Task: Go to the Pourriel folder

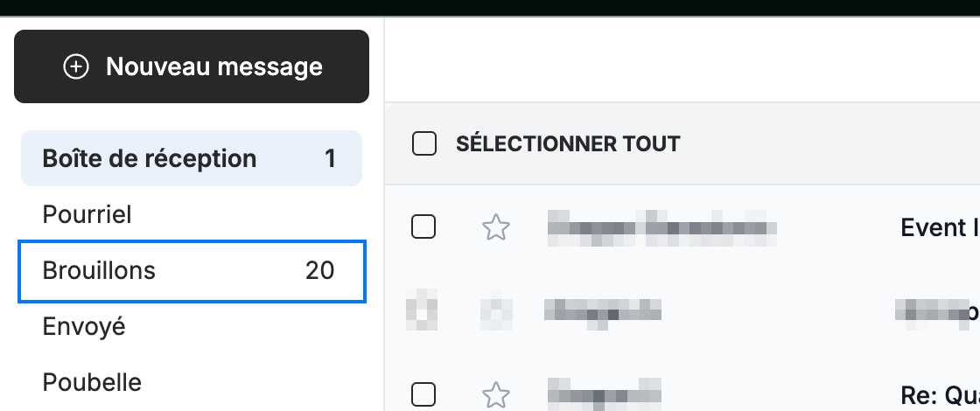Action: pos(192,214)
